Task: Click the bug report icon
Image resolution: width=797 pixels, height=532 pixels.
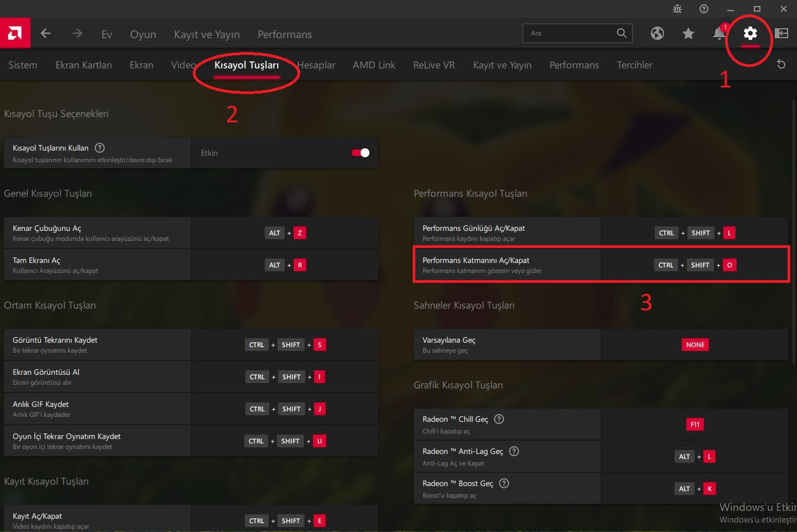Action: (x=677, y=9)
